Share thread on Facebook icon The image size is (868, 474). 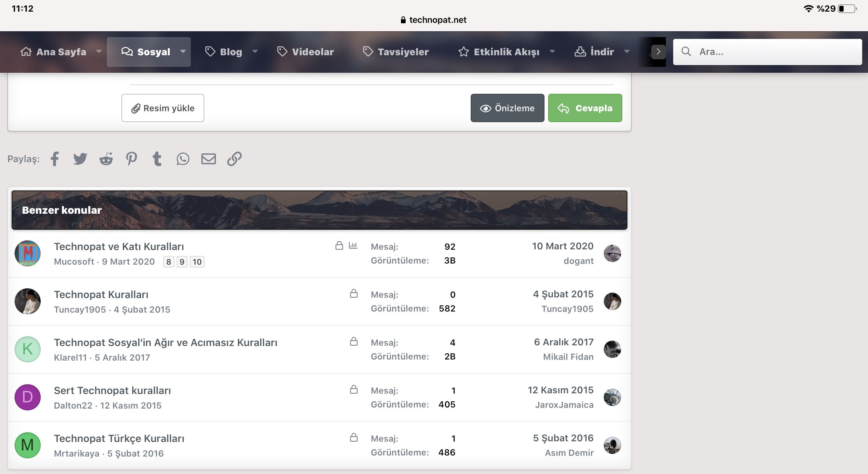point(55,159)
